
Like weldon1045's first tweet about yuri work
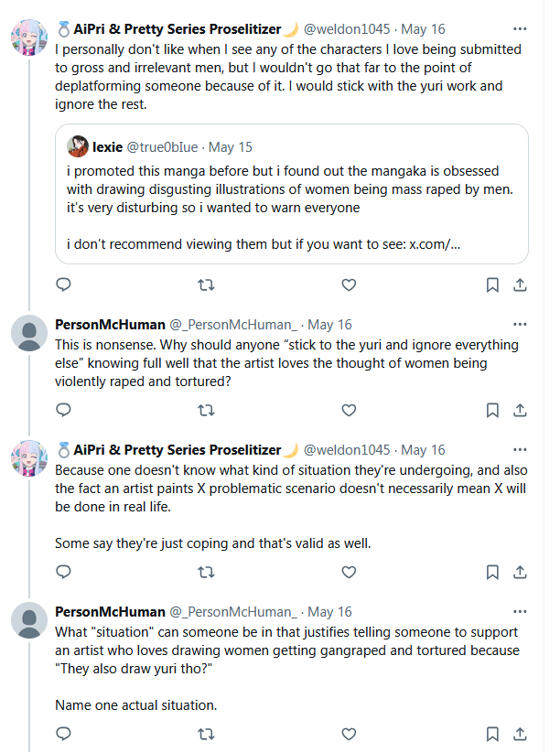[x=349, y=285]
